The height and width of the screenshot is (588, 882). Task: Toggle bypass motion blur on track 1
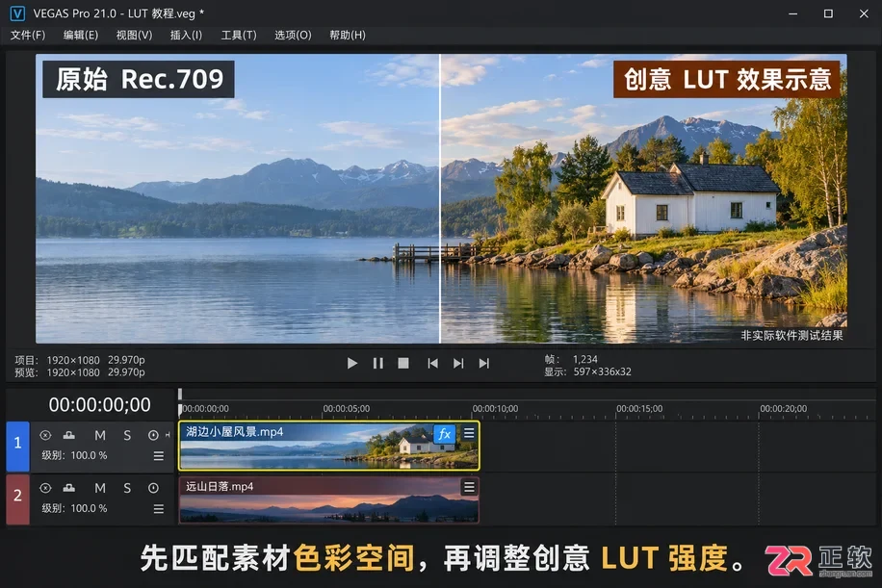45,435
